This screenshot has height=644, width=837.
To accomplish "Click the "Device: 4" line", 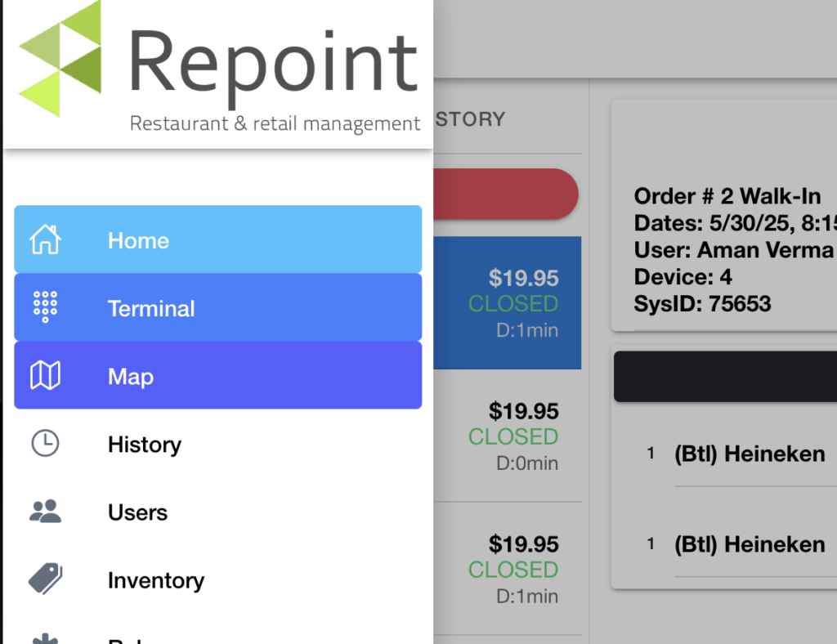I will [x=683, y=276].
